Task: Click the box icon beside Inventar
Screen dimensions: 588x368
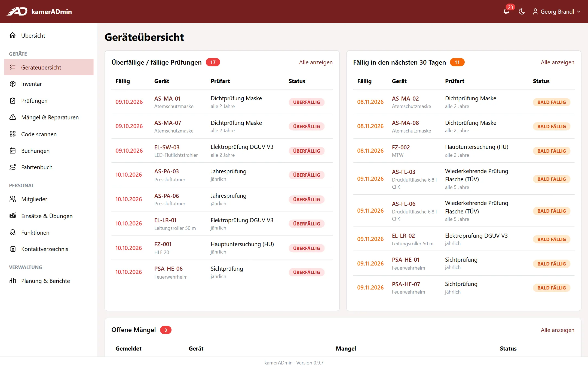Action: (13, 84)
